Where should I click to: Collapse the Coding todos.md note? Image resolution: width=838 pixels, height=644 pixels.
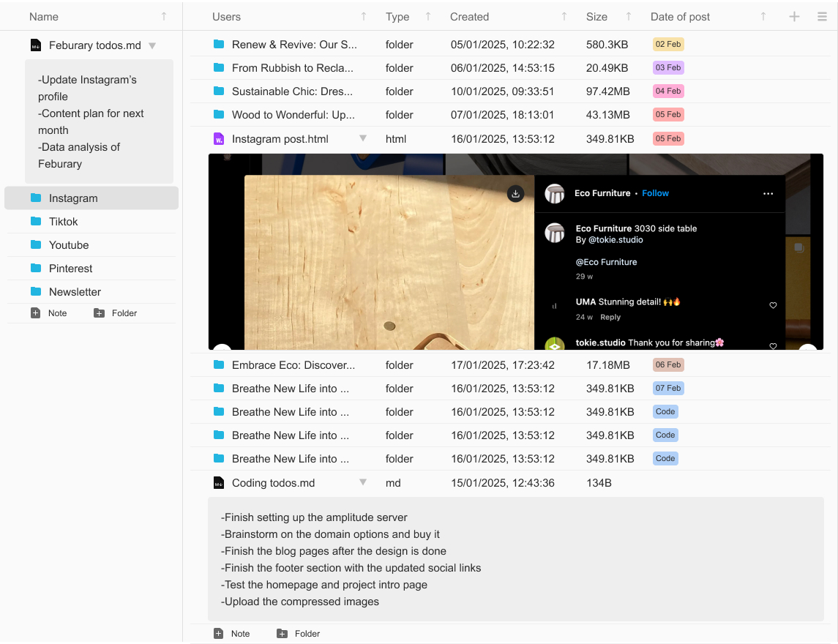(x=363, y=482)
